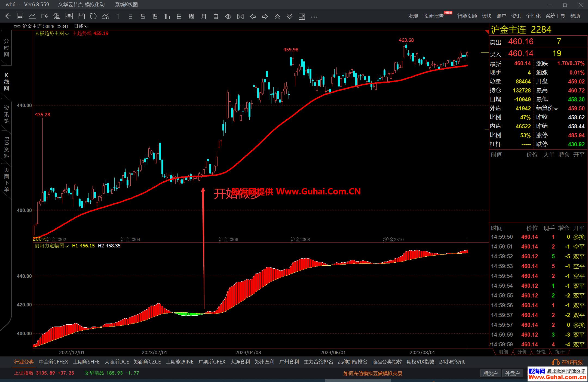588x382 pixels.
Task: Click the circular refresh icon
Action: click(93, 17)
